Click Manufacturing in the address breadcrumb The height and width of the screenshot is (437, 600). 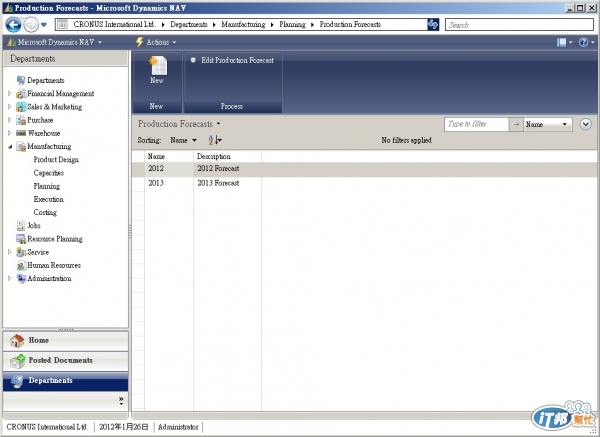243,24
